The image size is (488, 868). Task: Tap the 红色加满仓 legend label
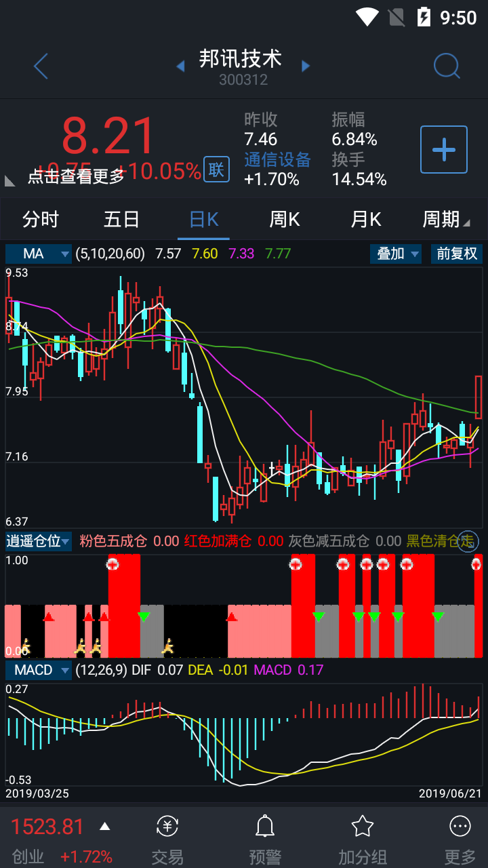(x=218, y=541)
